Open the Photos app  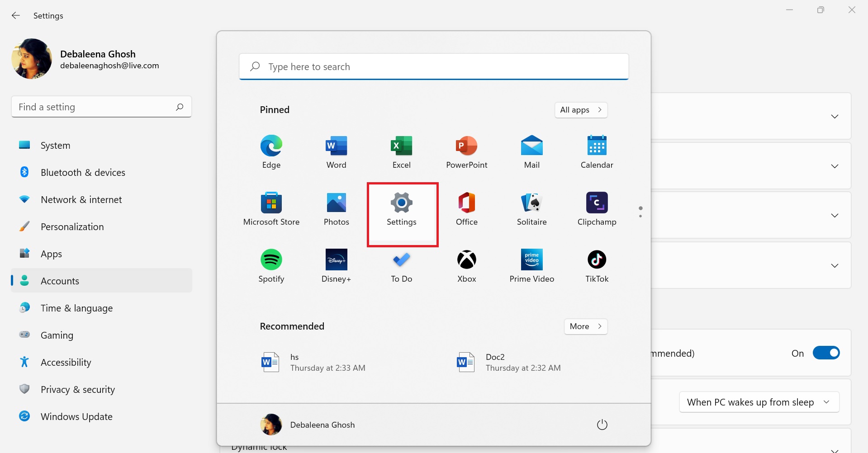pos(337,209)
